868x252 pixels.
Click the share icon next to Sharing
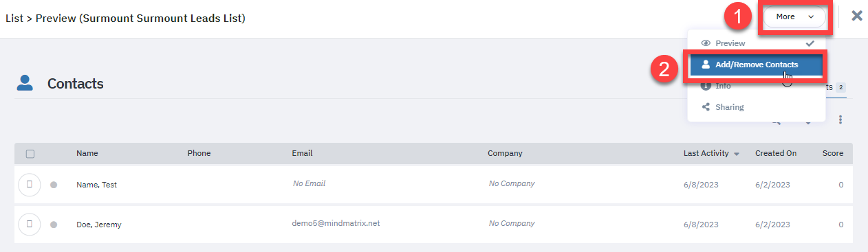coord(705,107)
